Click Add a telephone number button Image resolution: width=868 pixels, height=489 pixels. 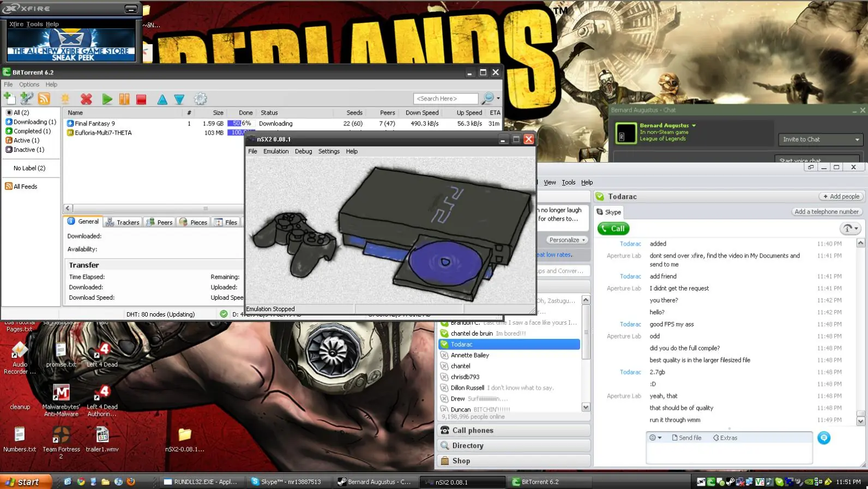(x=827, y=212)
